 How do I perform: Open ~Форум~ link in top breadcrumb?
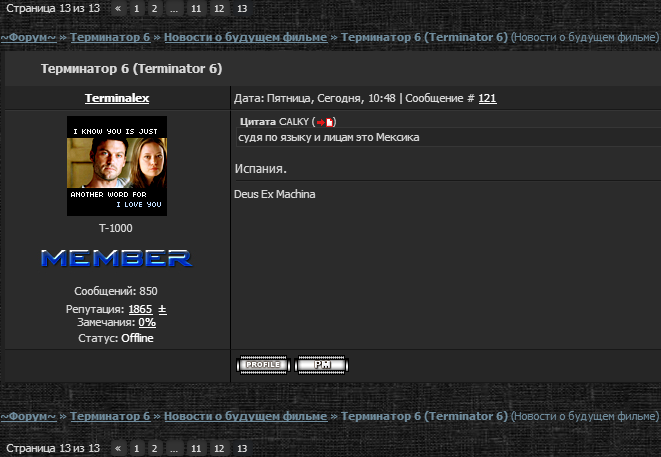[x=28, y=38]
